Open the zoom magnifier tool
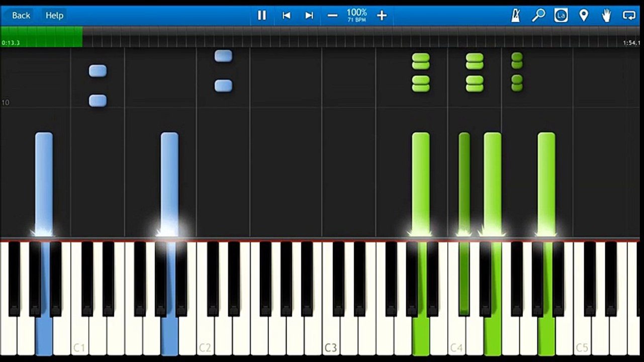The width and height of the screenshot is (644, 362). click(538, 16)
